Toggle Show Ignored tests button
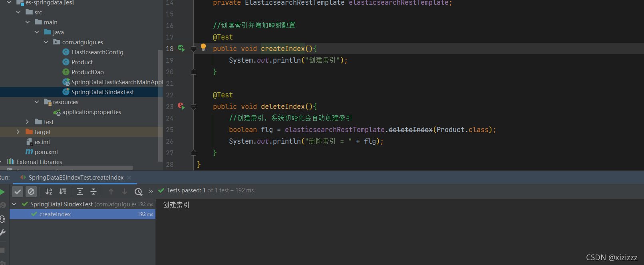 pyautogui.click(x=31, y=192)
